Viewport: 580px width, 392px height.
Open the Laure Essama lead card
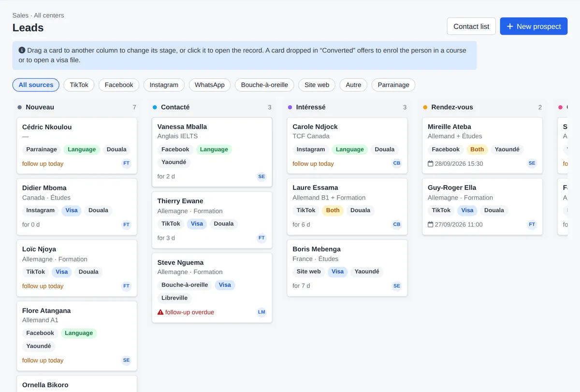point(347,207)
